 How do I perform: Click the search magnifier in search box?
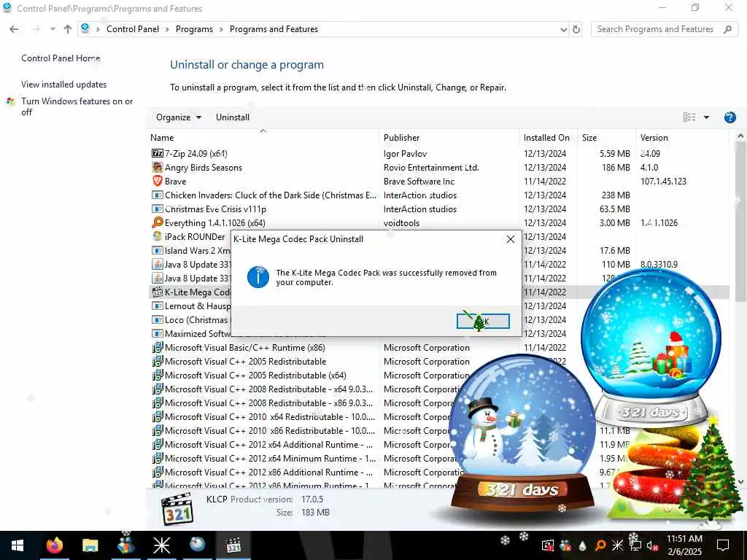pyautogui.click(x=727, y=29)
